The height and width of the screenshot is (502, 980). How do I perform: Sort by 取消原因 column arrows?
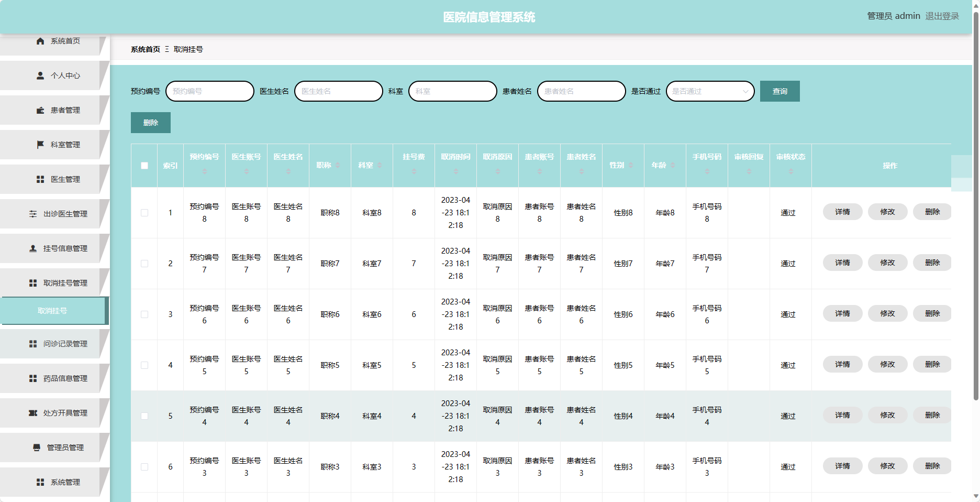point(498,172)
